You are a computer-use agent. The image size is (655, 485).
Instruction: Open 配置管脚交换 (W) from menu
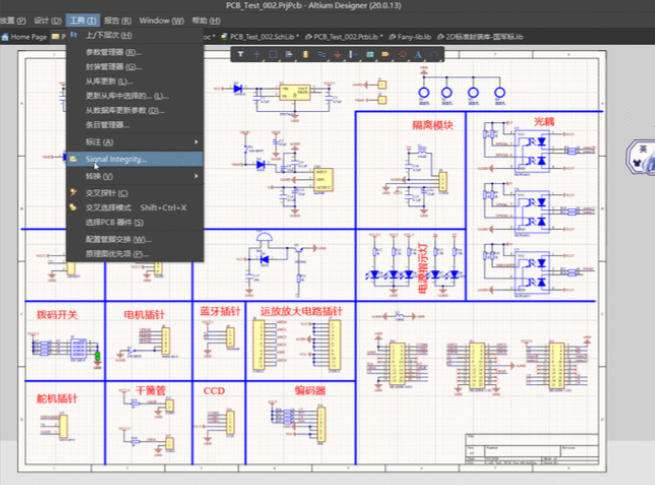[135, 239]
